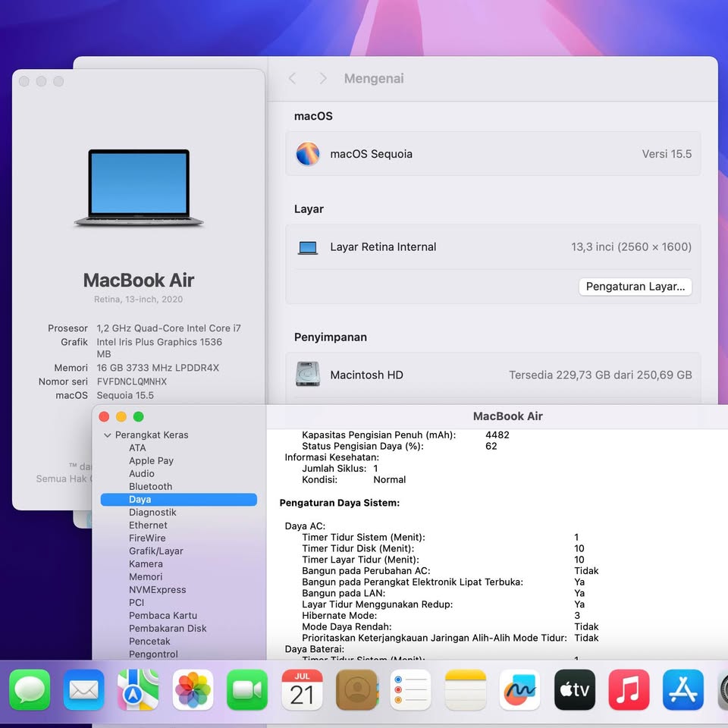Screen dimensions: 728x728
Task: Minimize the System Information window
Action: (x=121, y=417)
